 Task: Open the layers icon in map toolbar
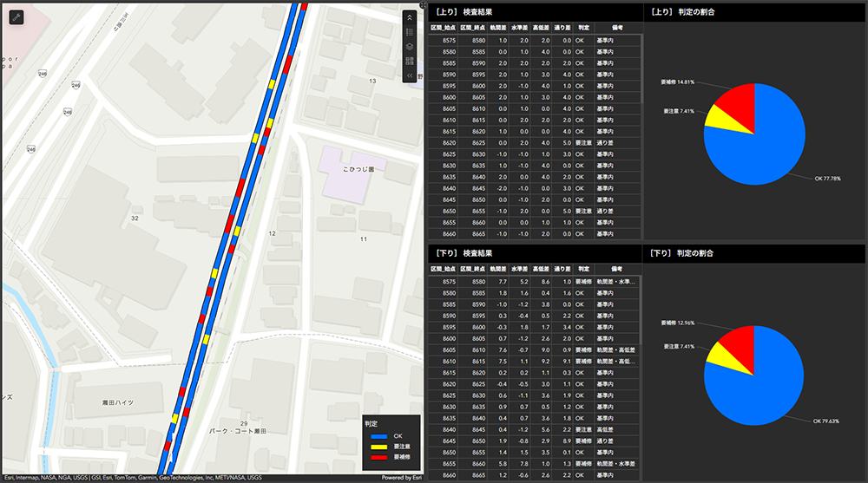410,46
